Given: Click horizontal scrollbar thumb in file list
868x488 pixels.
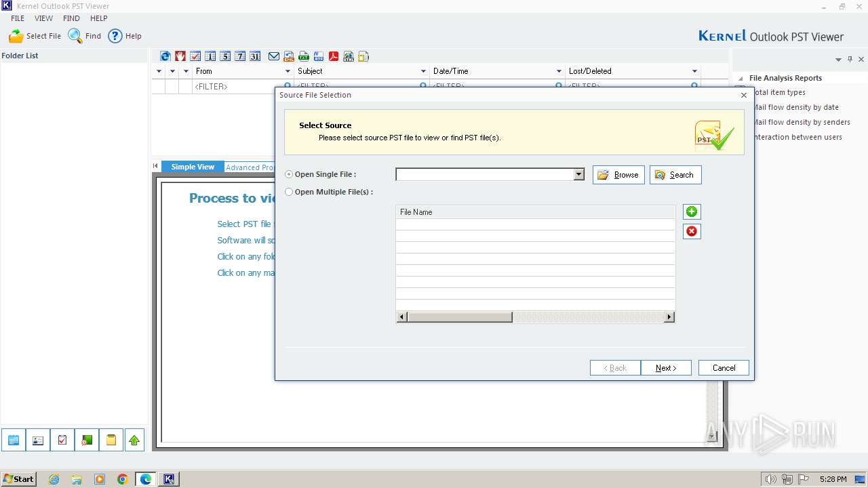Looking at the screenshot, I should tap(460, 317).
